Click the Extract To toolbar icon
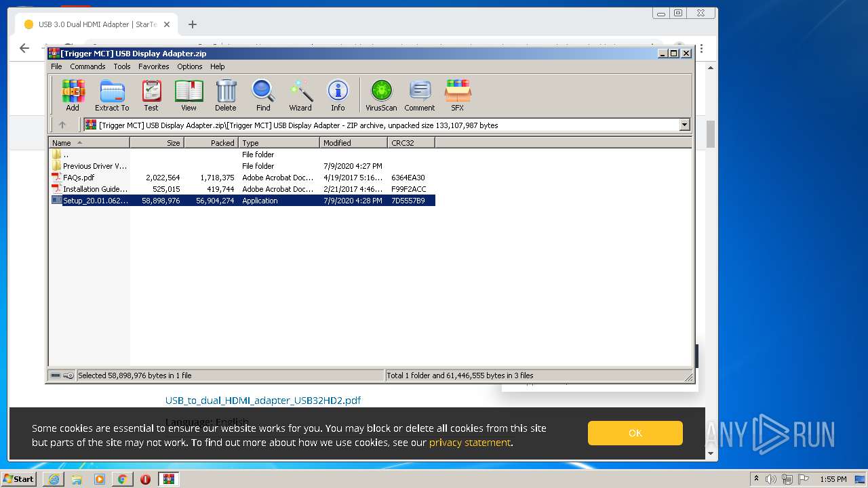Viewport: 868px width, 488px height. (x=112, y=95)
